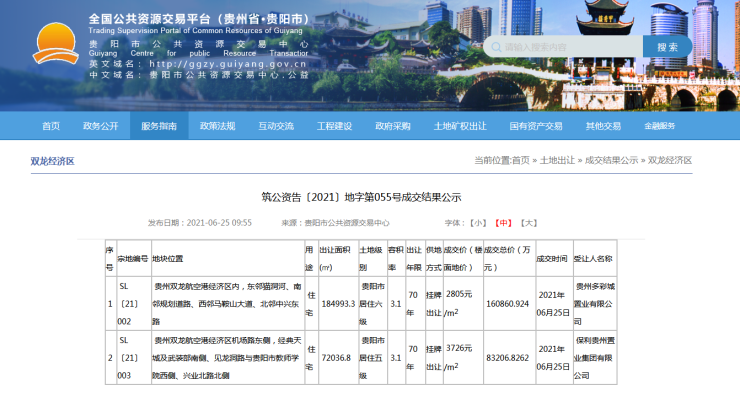Viewport: 740px width, 401px height.
Task: Open the 政府采购 menu item
Action: [x=393, y=126]
